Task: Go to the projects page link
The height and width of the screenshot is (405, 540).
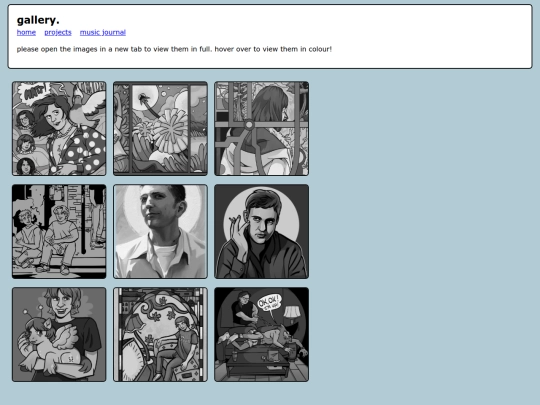Action: click(x=58, y=32)
